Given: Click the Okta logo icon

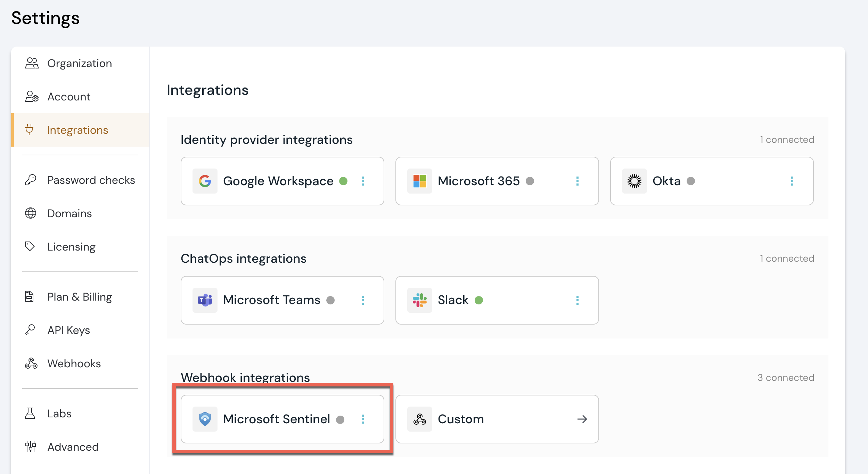Looking at the screenshot, I should click(634, 181).
